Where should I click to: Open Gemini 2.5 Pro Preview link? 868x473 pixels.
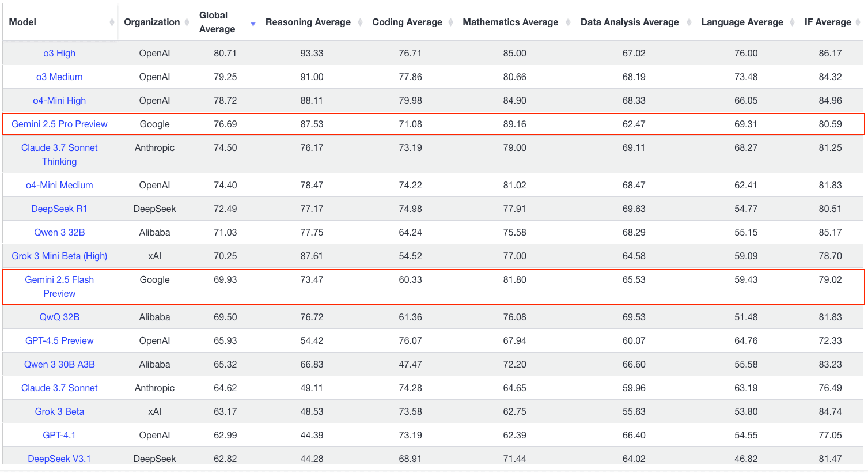click(x=59, y=124)
